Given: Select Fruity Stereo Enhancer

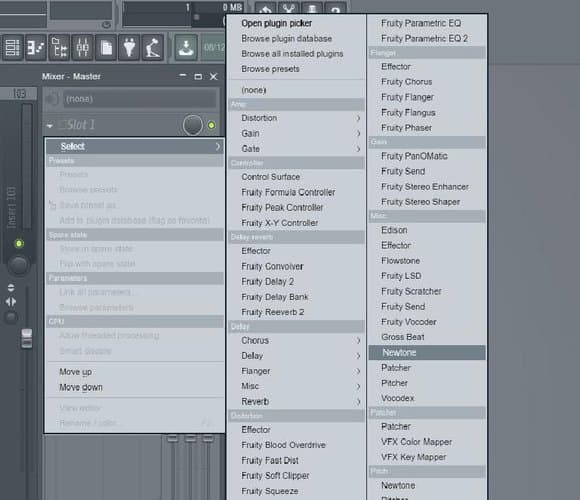Looking at the screenshot, I should click(427, 187).
